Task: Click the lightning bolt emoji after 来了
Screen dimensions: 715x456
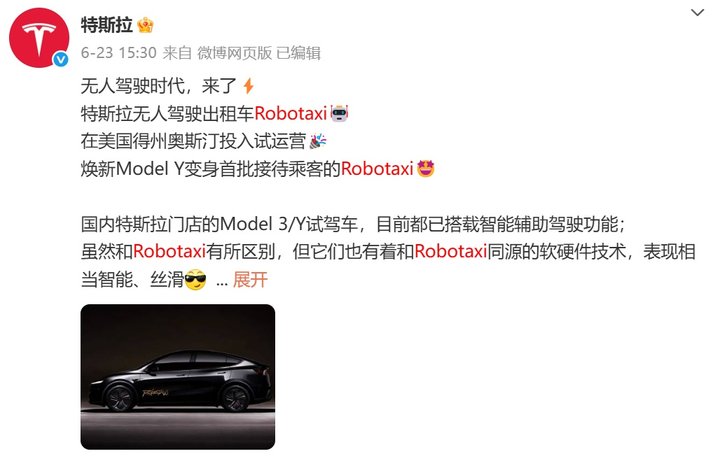Action: pos(248,86)
